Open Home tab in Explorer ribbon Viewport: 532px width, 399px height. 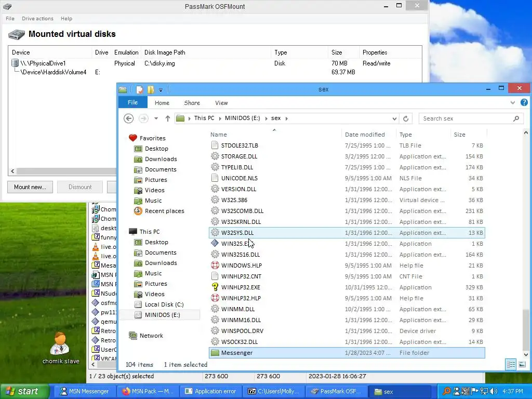162,103
